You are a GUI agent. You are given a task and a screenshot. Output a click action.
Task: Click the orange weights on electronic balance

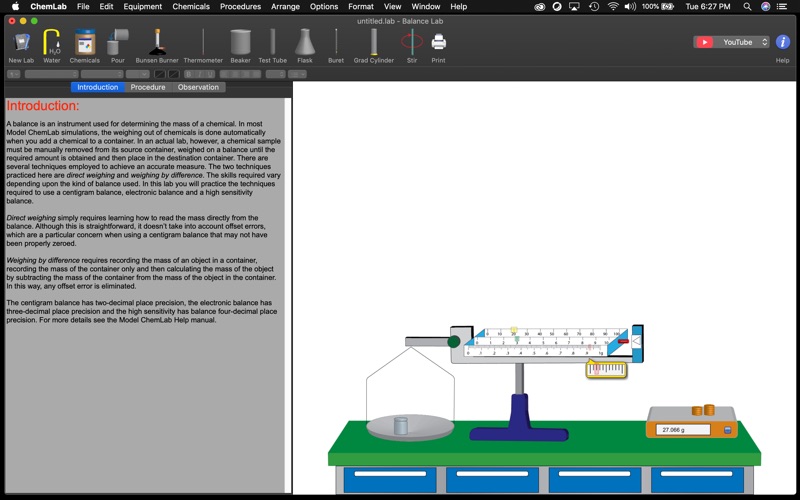tap(703, 410)
